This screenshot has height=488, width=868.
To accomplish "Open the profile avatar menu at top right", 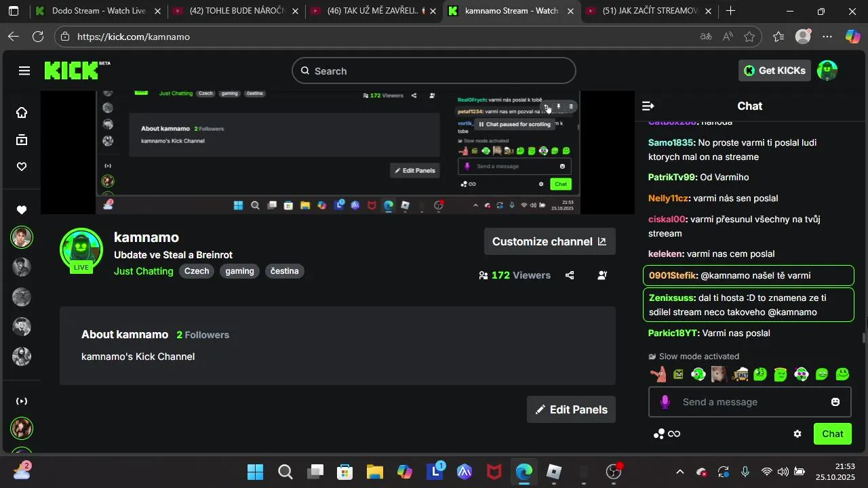I will [827, 70].
